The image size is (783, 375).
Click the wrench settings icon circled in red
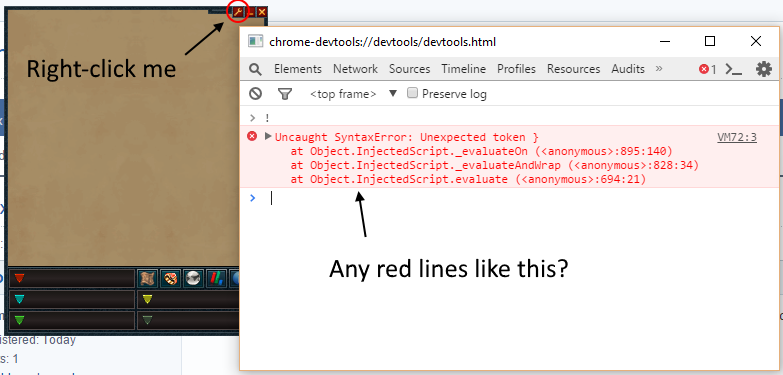click(238, 12)
